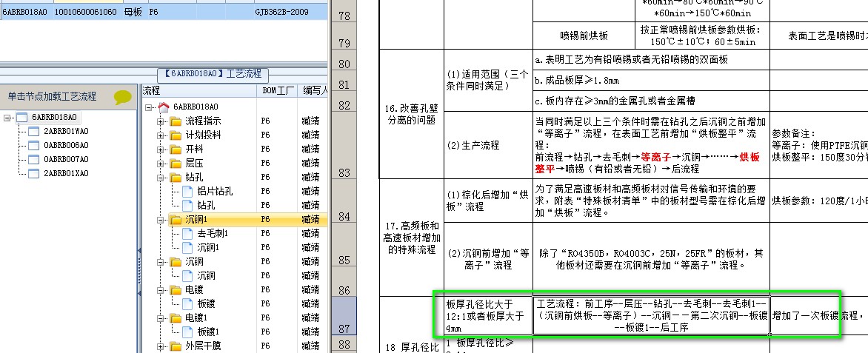Screen dimensions: 868x353
Task: Select spreadsheet row header 87
Action: pyautogui.click(x=344, y=315)
